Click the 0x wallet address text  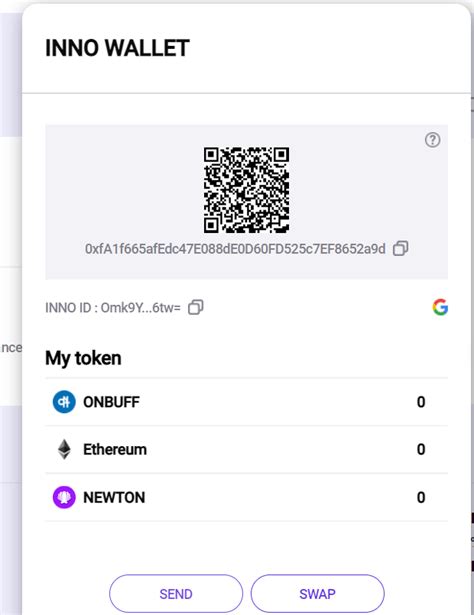click(x=235, y=249)
